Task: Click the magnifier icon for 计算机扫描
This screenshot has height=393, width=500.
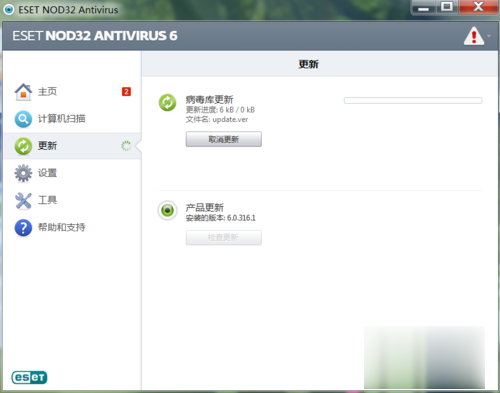Action: (23, 119)
